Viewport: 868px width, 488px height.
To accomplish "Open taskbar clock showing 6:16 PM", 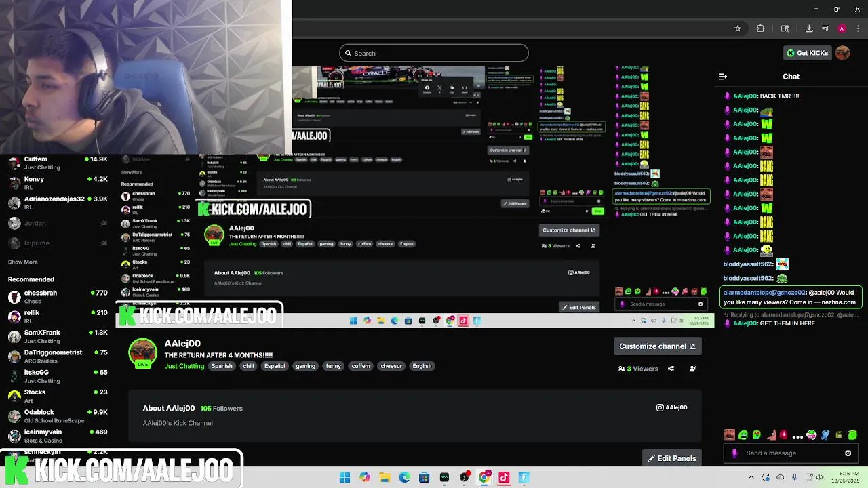I will tap(844, 477).
